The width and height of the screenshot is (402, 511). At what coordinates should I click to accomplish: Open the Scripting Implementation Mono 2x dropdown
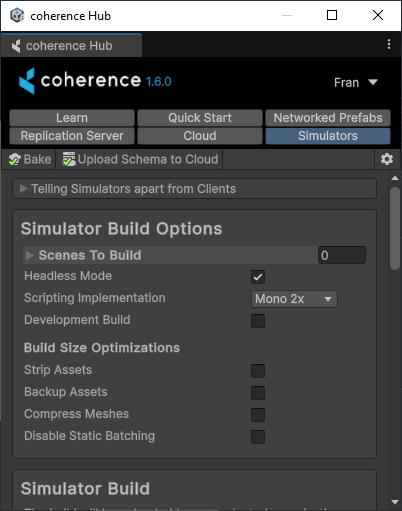294,299
